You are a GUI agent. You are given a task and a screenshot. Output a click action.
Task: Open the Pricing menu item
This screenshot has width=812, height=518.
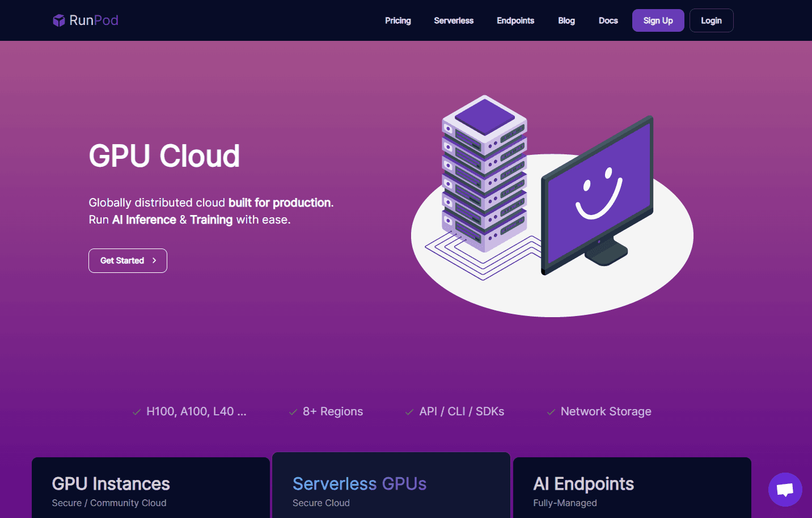point(398,20)
